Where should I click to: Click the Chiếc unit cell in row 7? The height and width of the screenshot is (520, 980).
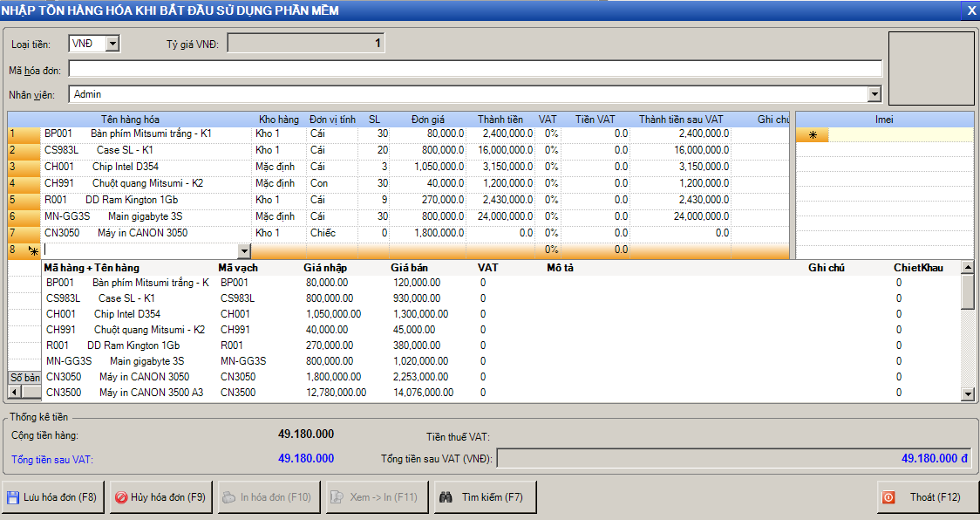(x=332, y=233)
